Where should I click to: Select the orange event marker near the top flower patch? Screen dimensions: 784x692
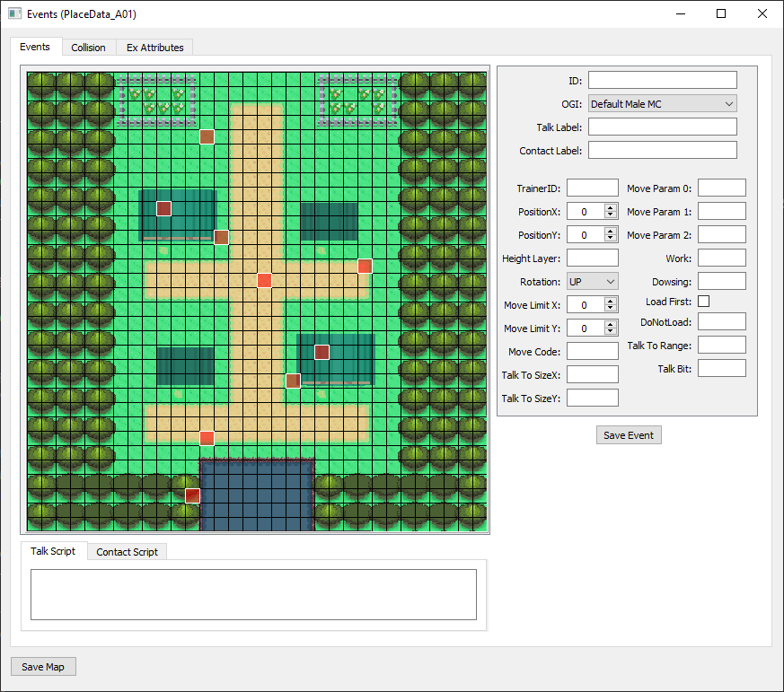pos(207,136)
